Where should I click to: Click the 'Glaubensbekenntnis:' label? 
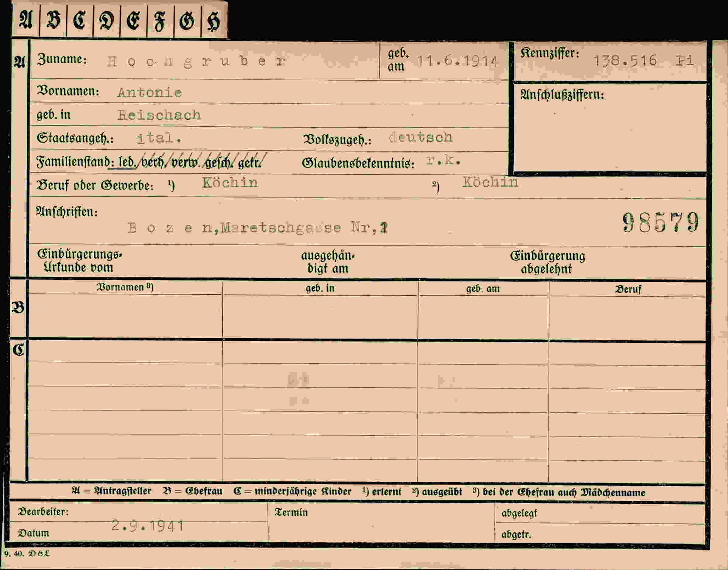(x=358, y=163)
